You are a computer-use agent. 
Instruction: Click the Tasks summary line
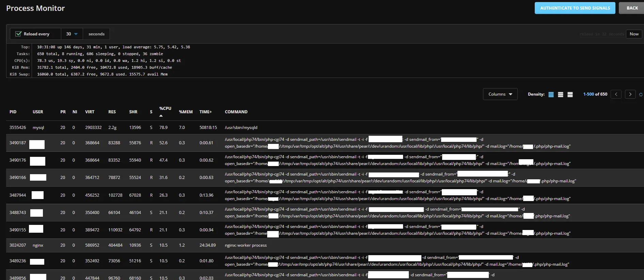pos(100,54)
